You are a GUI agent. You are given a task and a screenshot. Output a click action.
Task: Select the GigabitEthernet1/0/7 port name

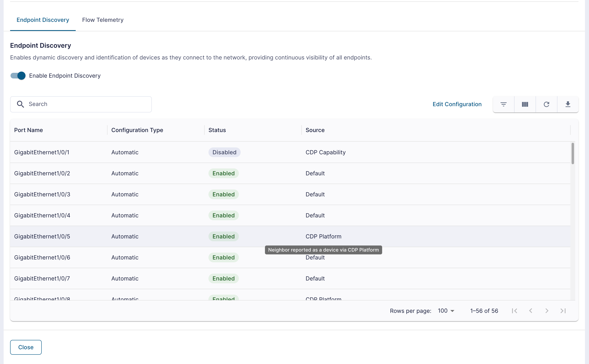point(42,278)
